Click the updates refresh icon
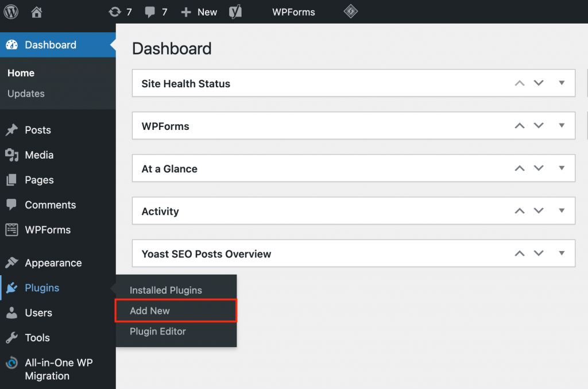Viewport: 588px width, 389px height. click(115, 11)
